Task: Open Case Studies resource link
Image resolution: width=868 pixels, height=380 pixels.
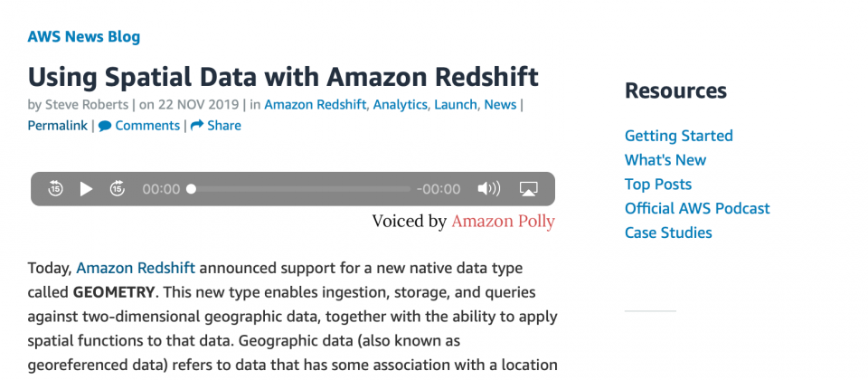Action: click(x=669, y=233)
